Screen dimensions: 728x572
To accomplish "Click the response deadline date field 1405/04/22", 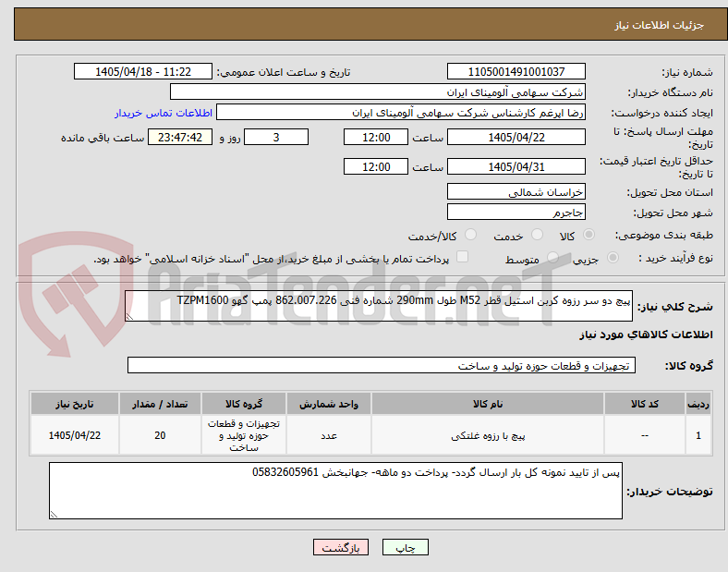I will [x=516, y=138].
